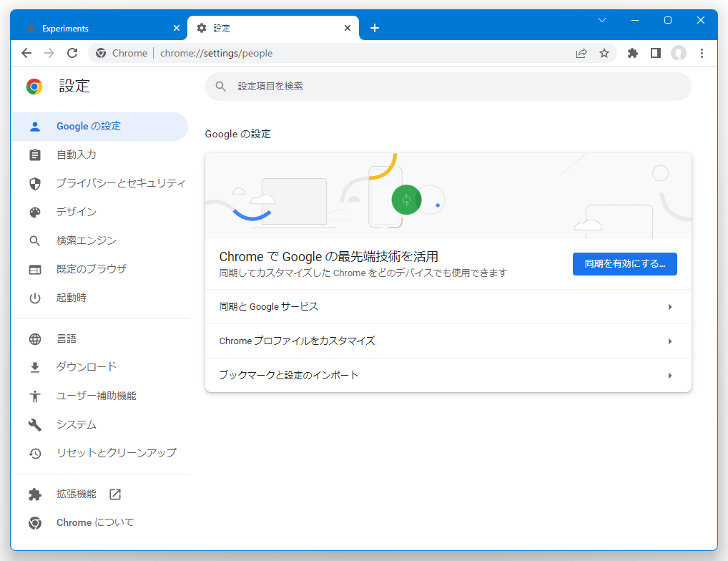Click the Chrome logo beside 設定 heading
The width and height of the screenshot is (728, 561).
(x=34, y=87)
